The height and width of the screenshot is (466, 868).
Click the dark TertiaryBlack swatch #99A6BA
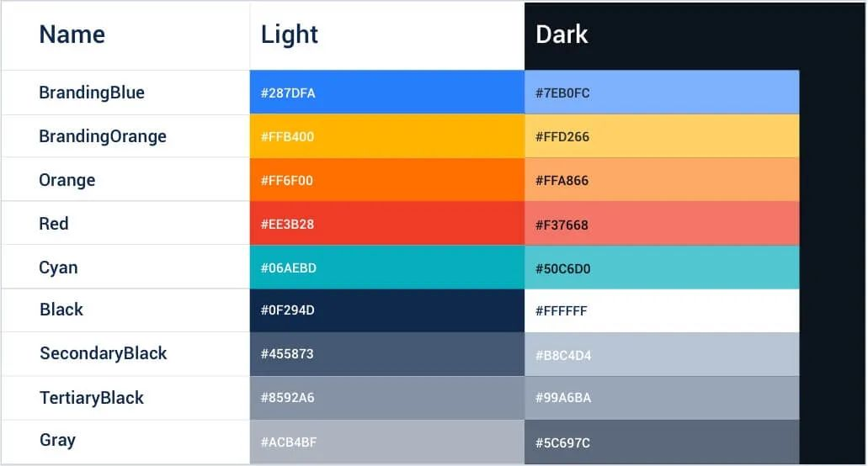661,398
